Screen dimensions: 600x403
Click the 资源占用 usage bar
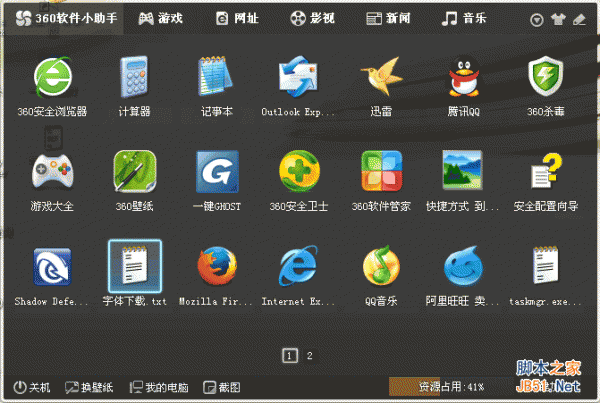(452, 387)
